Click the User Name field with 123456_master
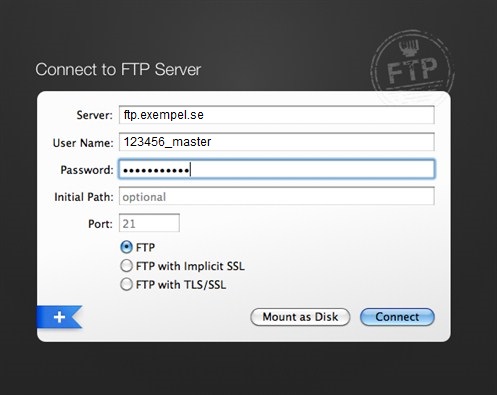 pos(277,142)
